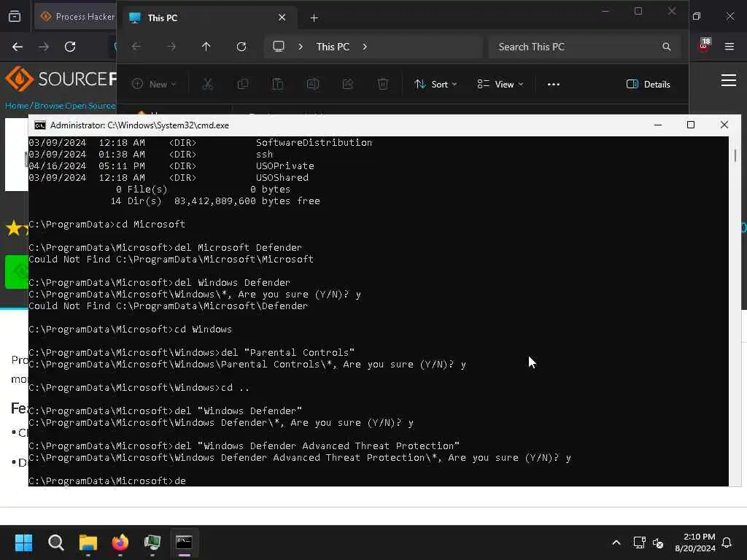Open Firefox from taskbar

click(x=120, y=542)
